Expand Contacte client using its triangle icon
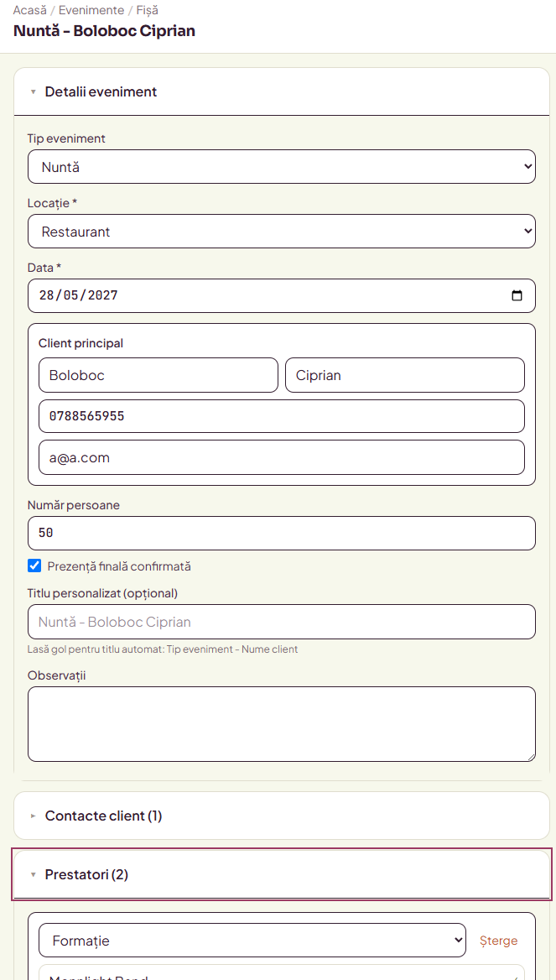The image size is (556, 980). click(x=33, y=816)
